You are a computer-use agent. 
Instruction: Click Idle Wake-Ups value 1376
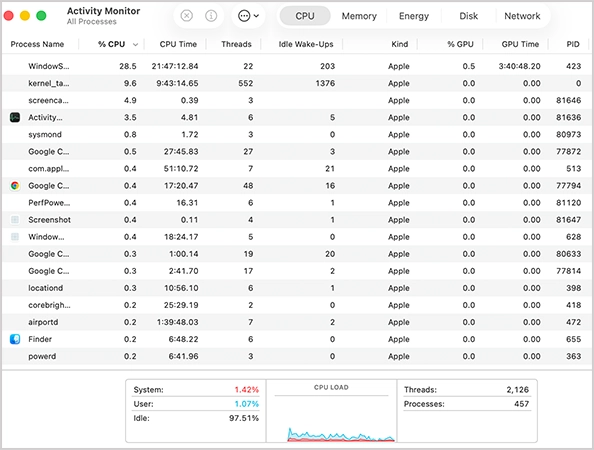pyautogui.click(x=325, y=83)
